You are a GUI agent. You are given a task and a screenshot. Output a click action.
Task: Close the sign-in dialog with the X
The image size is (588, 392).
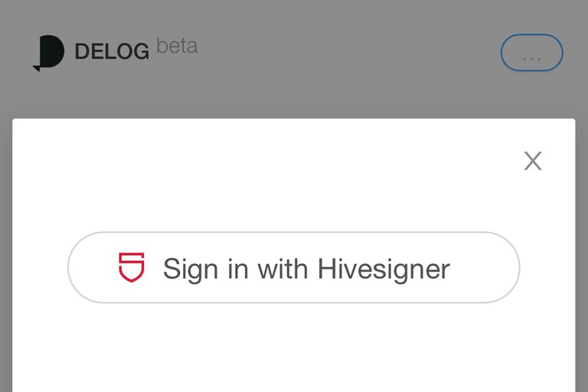point(533,161)
